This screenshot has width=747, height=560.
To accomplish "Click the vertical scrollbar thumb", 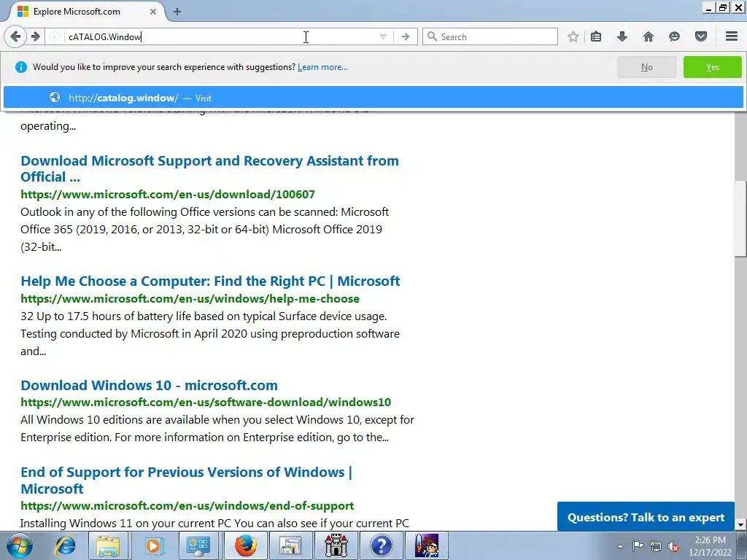I will pos(740,219).
